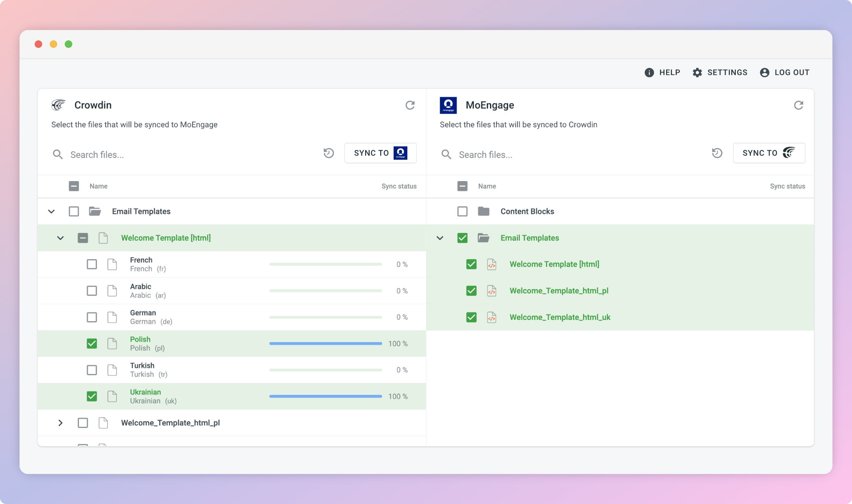The width and height of the screenshot is (852, 504).
Task: Click the Polish file icon
Action: pos(112,343)
